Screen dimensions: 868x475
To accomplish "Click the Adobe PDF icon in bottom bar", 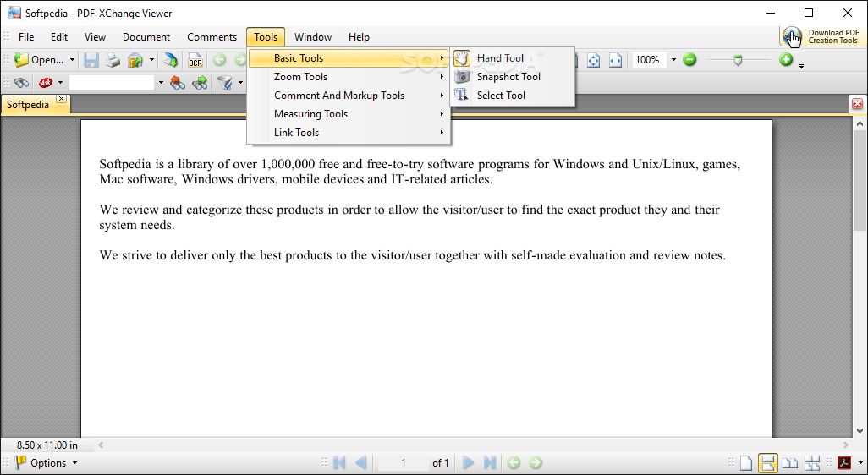I will (844, 463).
